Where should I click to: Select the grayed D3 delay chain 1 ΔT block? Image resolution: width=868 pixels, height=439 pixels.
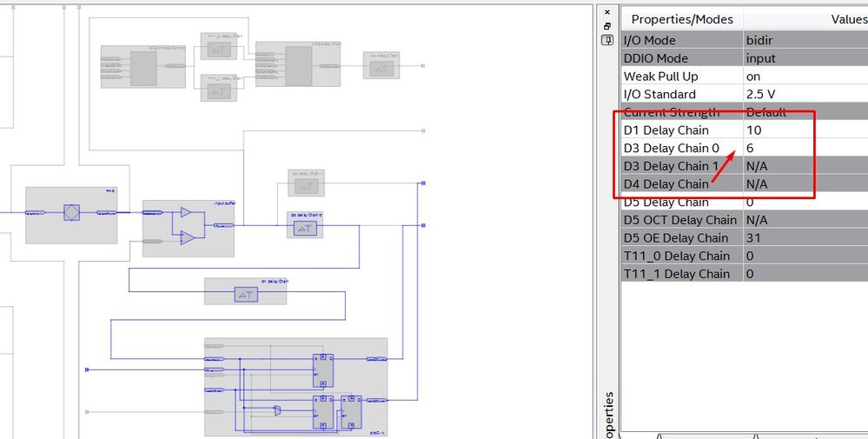tap(306, 187)
